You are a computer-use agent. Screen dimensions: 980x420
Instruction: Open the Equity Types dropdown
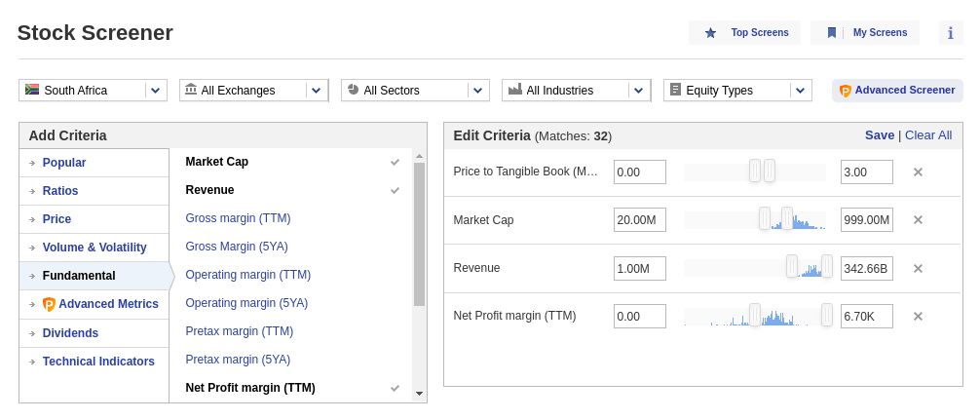coord(737,90)
